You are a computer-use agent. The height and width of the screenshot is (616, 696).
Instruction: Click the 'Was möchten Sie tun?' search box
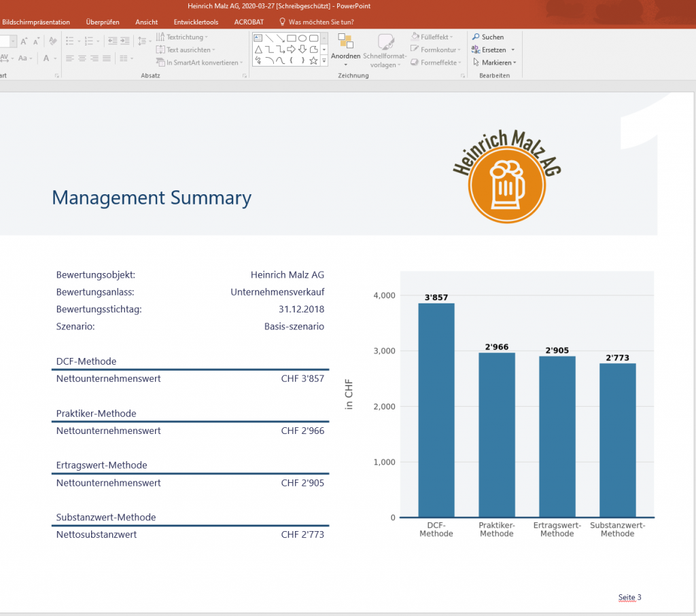point(316,22)
